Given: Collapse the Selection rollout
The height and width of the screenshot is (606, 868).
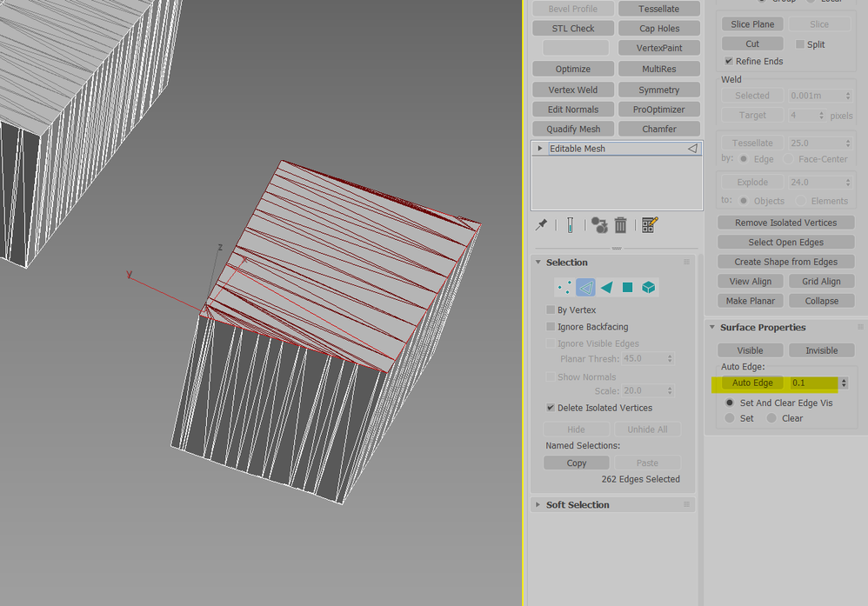Looking at the screenshot, I should click(x=538, y=263).
